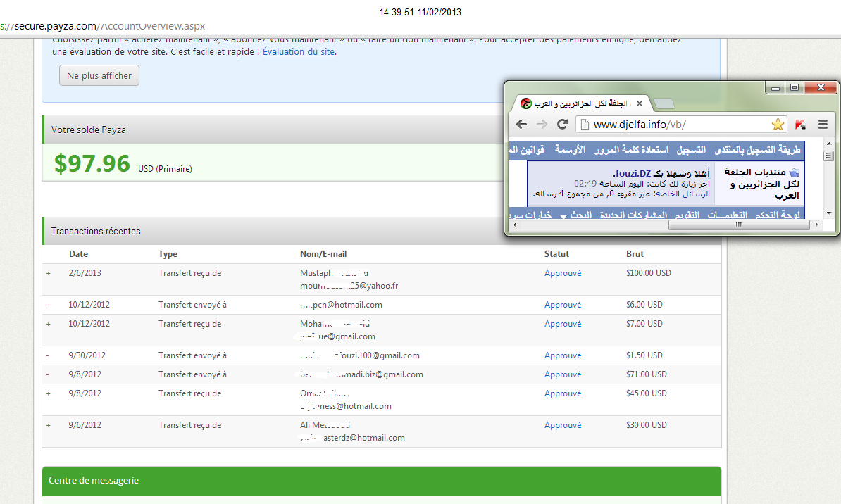Viewport: 841px width, 504px height.
Task: Click the up arrow of the forum scrollbar
Action: (828, 144)
